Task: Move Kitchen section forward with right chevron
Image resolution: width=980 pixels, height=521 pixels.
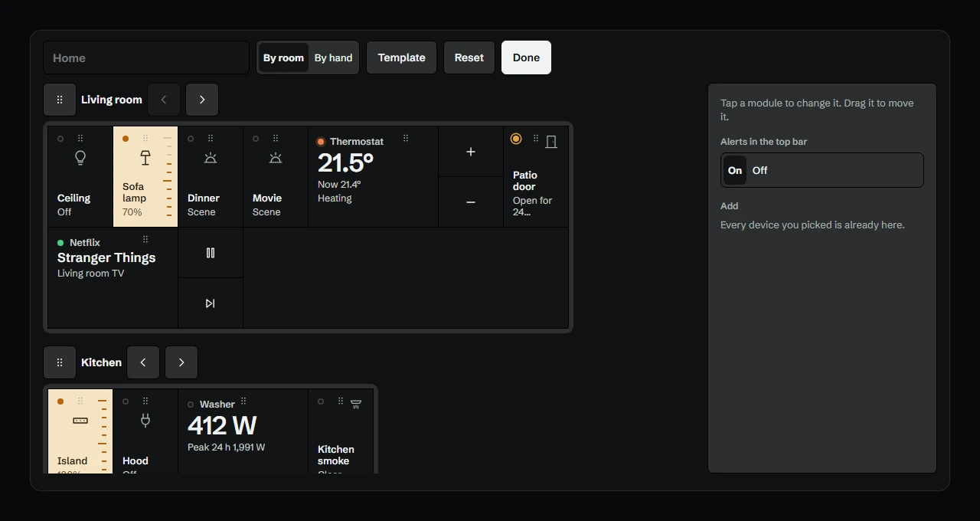Action: pos(181,362)
